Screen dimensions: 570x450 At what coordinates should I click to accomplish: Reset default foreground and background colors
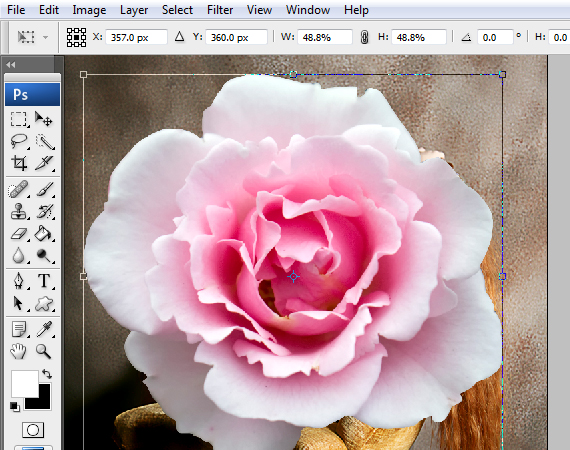[15, 407]
